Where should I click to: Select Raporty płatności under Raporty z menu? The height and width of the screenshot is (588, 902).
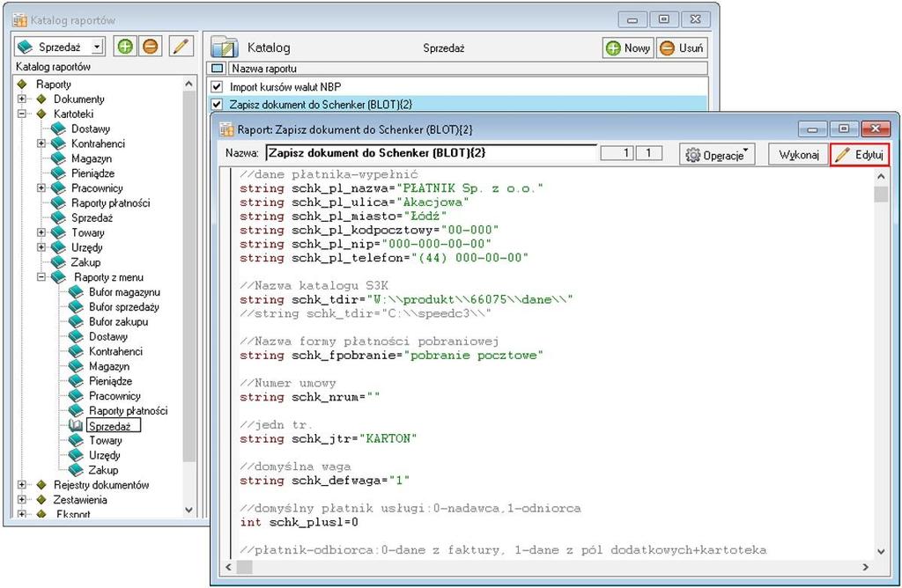[129, 410]
